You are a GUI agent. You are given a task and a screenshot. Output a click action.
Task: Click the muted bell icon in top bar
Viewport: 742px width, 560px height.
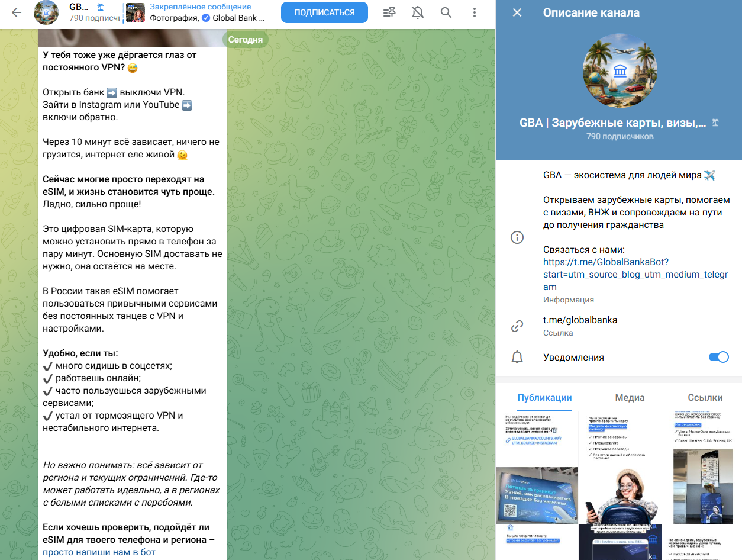(418, 12)
